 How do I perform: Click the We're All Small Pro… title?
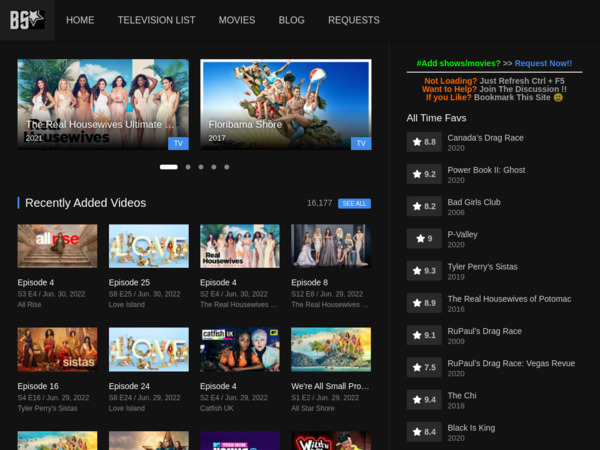click(330, 386)
